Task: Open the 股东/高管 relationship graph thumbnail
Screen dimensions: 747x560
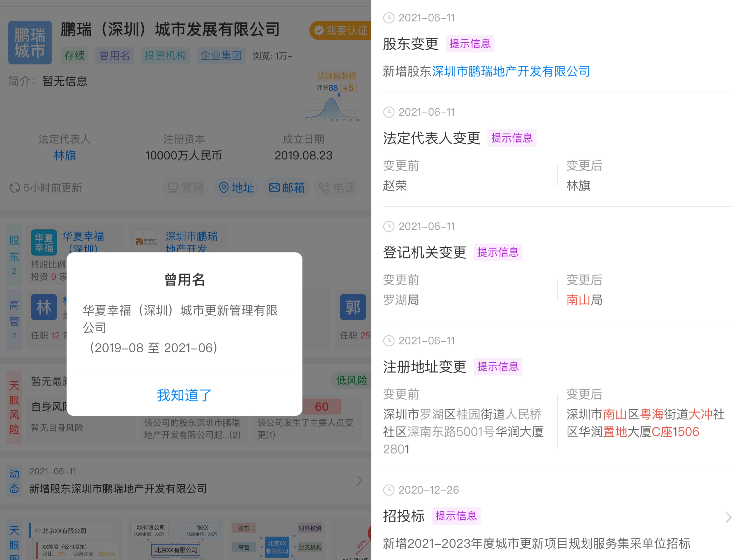Action: point(277,539)
